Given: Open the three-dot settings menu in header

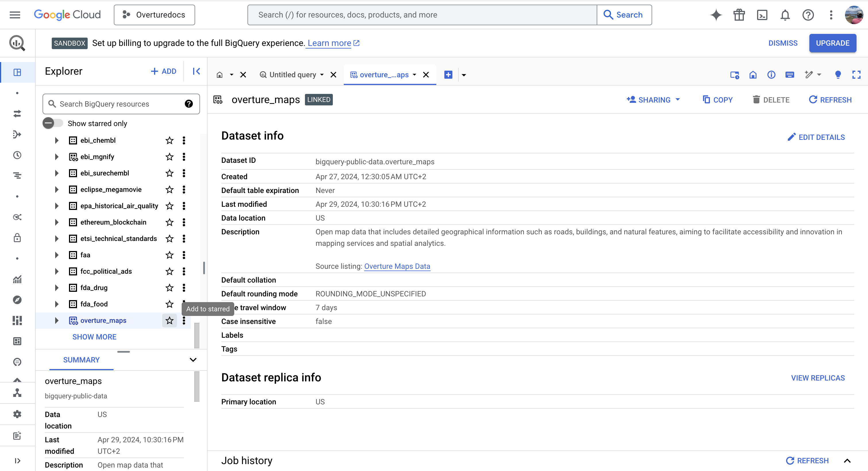Looking at the screenshot, I should tap(831, 15).
